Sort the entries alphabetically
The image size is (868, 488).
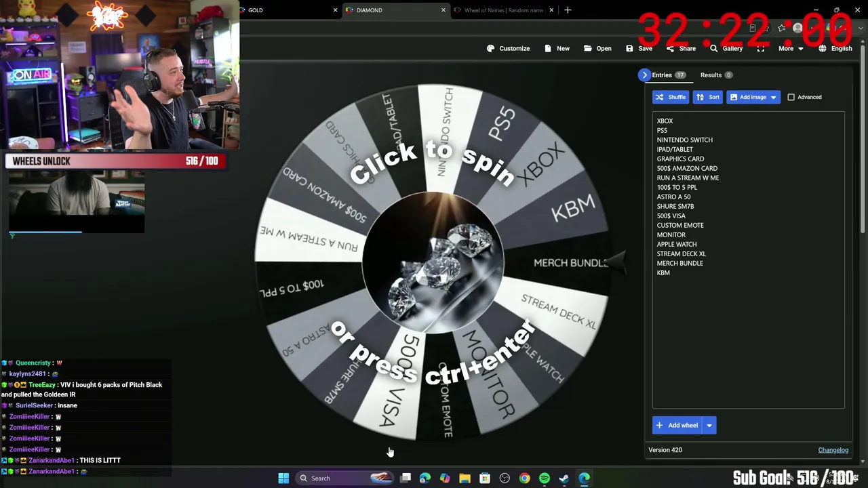pos(708,97)
